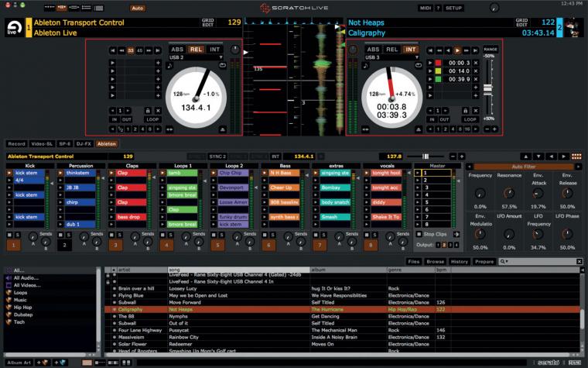The image size is (588, 368).
Task: Toggle repeat icon on right deck
Action: 419,65
